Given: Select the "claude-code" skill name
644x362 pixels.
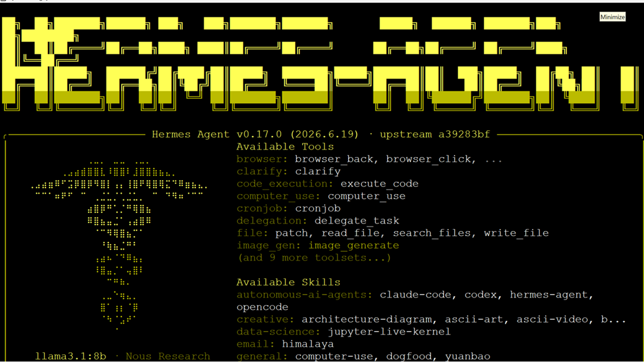Looking at the screenshot, I should tap(416, 295).
